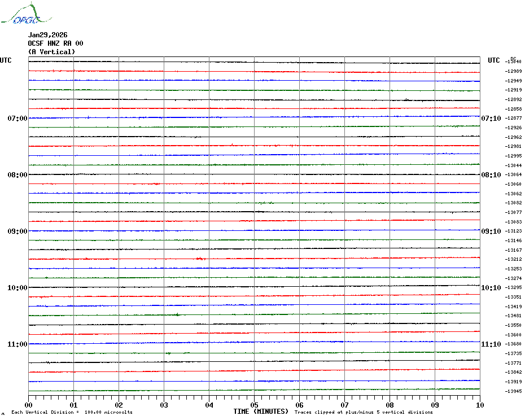The image size is (525, 420).
Task: Click the 05 minute tick label
Action: (x=254, y=405)
